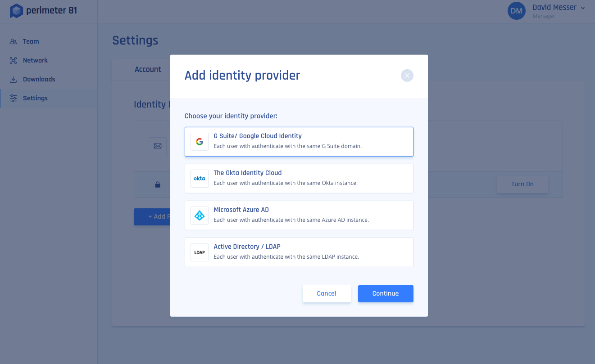Screen dimensions: 595x364
Task: Click the email envelope icon
Action: point(158,146)
